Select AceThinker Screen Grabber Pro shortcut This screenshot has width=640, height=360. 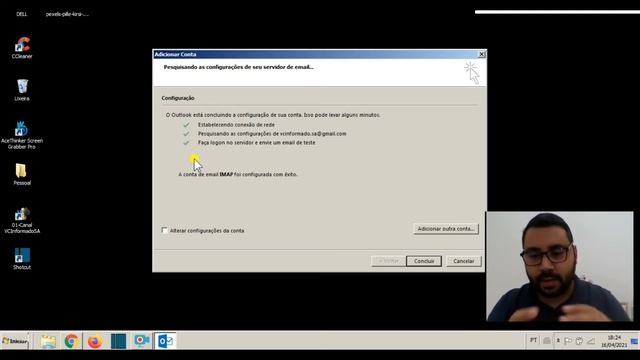(22, 135)
